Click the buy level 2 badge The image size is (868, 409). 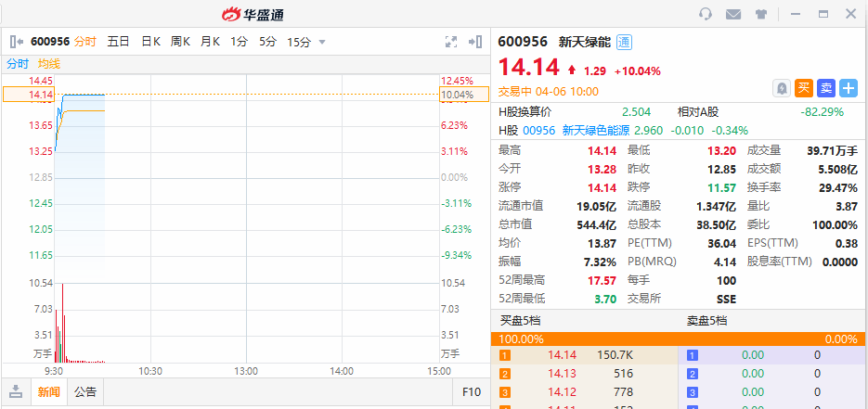pyautogui.click(x=505, y=374)
